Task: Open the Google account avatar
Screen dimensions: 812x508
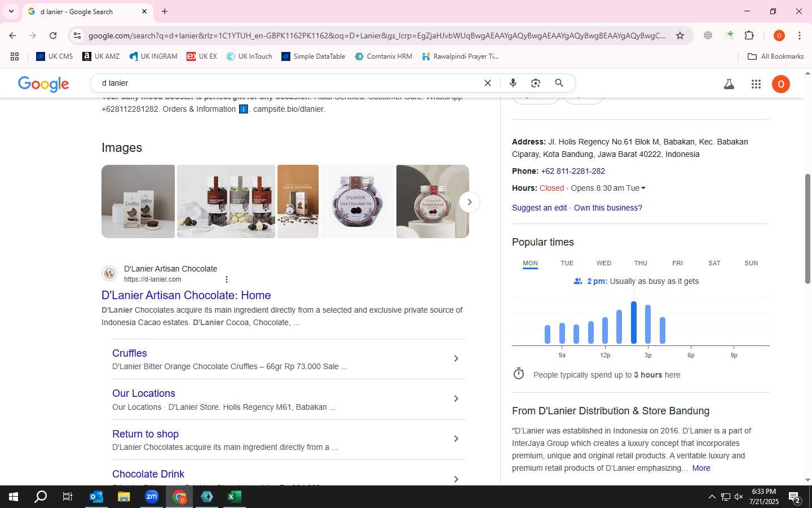Action: tap(781, 84)
